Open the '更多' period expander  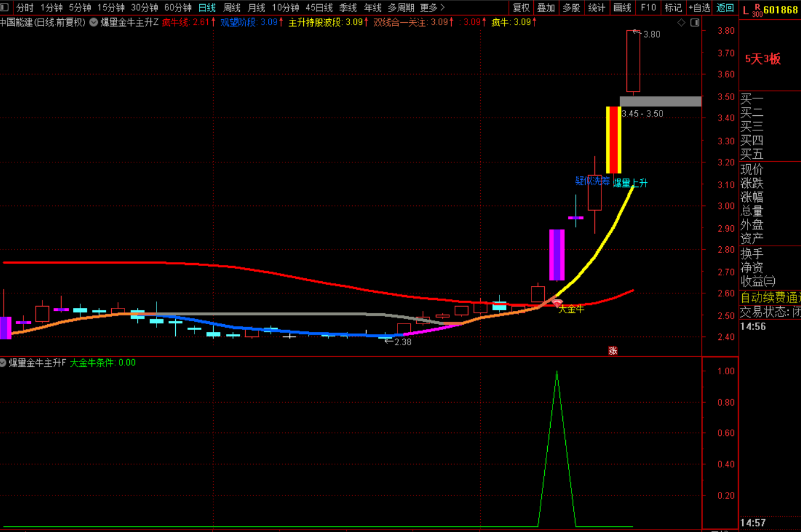(x=432, y=8)
